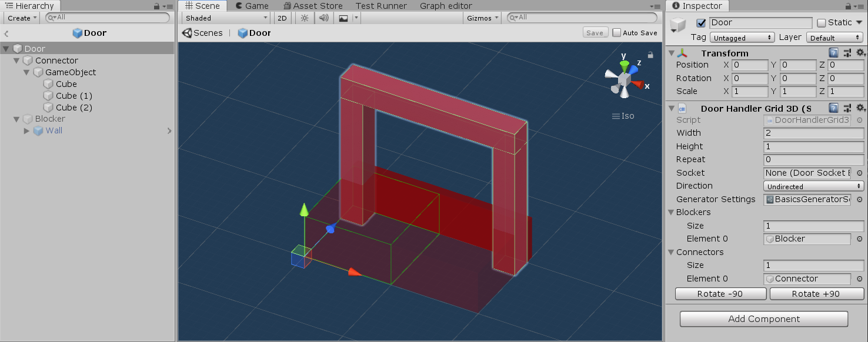The image size is (868, 342).
Task: Open the Shaded draw mode dropdown
Action: [226, 18]
